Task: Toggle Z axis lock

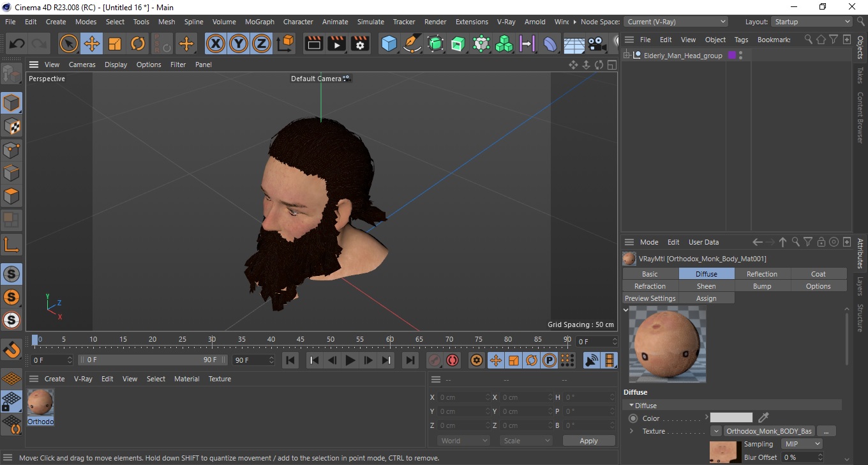Action: tap(262, 44)
